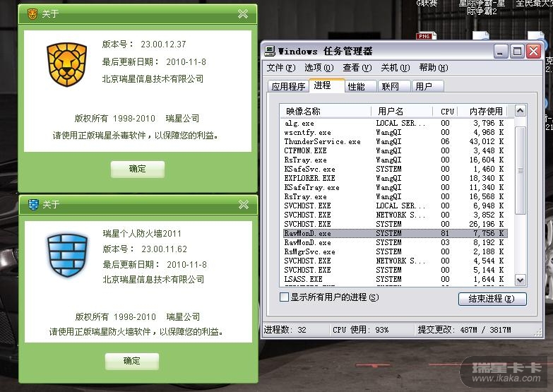Click the version number 23.00.11.62
The height and width of the screenshot is (392, 553).
pos(164,249)
